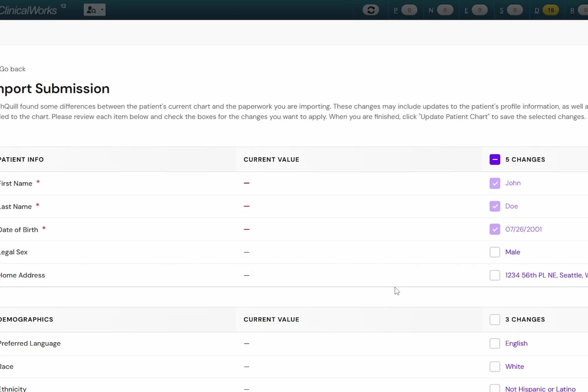Viewport: 588px width, 392px height.
Task: Click the Home Address row label
Action: click(22, 275)
